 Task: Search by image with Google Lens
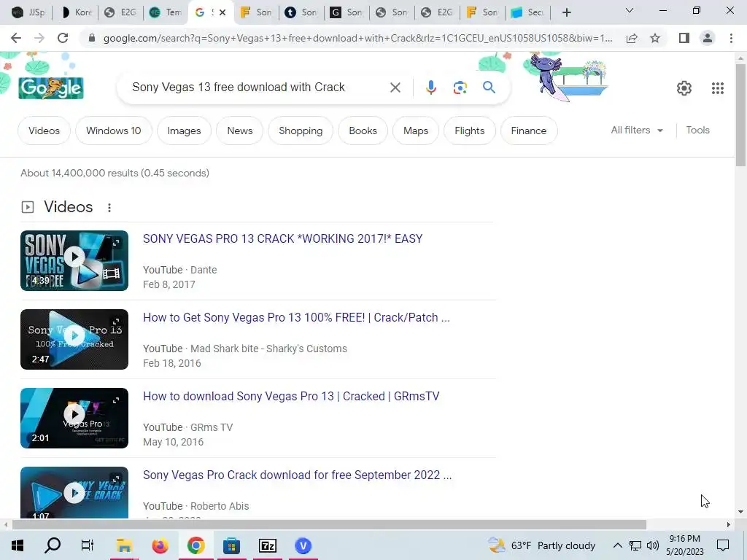tap(460, 87)
